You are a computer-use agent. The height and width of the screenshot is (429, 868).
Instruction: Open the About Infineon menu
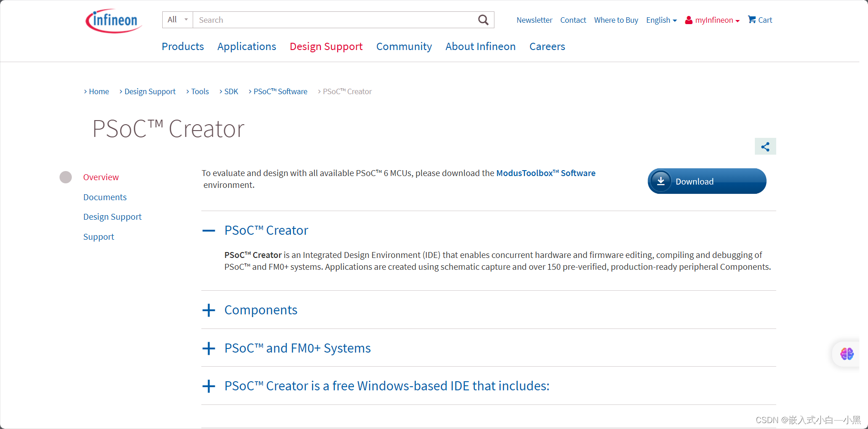(x=480, y=46)
